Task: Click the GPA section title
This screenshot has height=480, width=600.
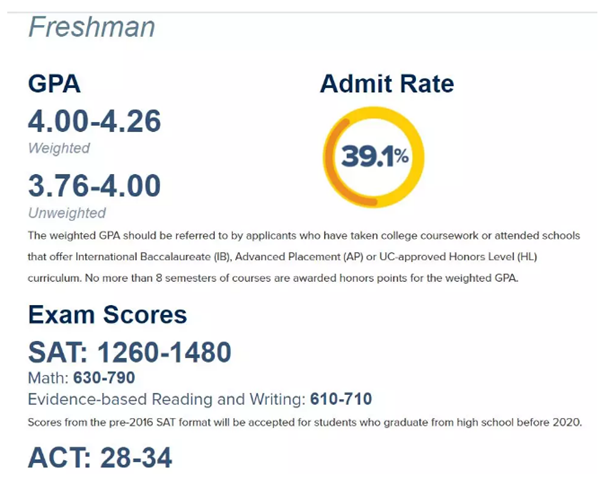Action: tap(55, 84)
